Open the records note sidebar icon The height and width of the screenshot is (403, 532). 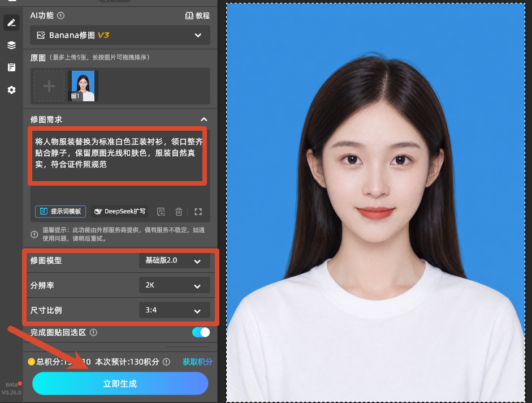click(11, 67)
